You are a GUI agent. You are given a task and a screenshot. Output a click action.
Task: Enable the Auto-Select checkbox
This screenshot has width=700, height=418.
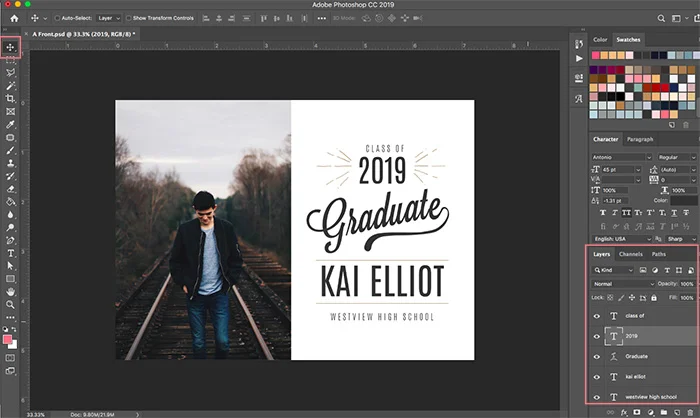(57, 18)
